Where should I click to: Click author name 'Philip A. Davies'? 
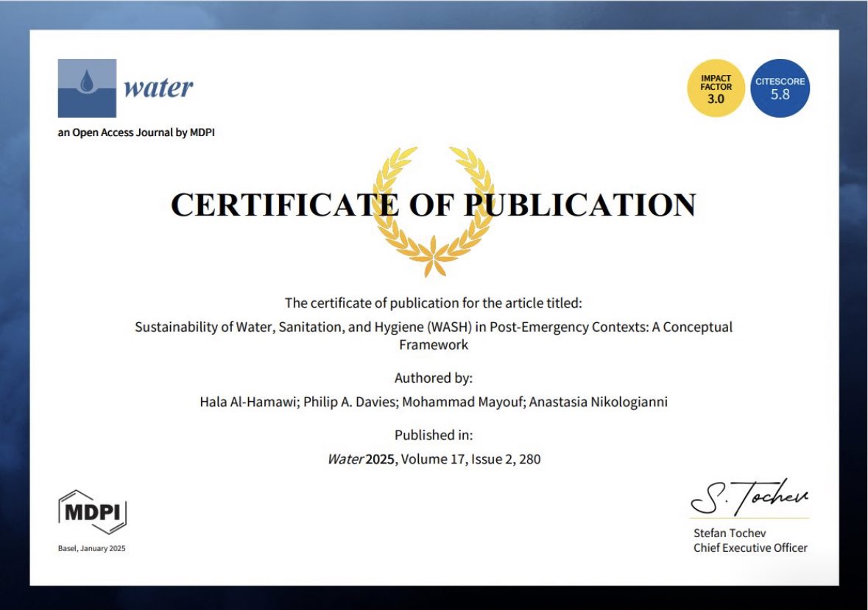pos(350,402)
